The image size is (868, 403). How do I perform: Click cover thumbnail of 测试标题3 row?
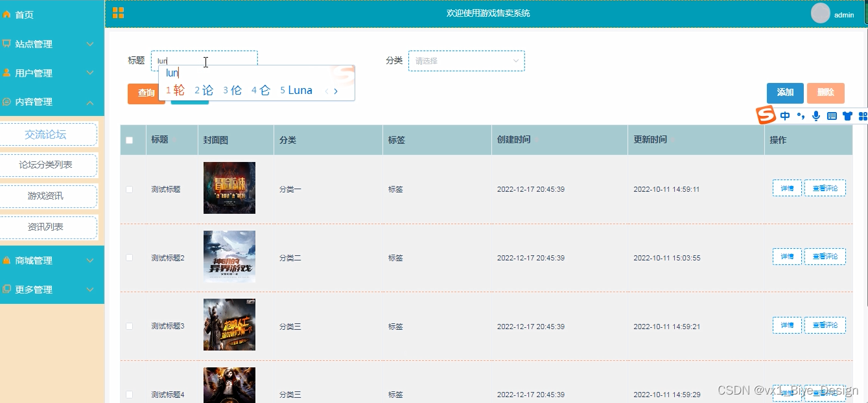point(229,325)
